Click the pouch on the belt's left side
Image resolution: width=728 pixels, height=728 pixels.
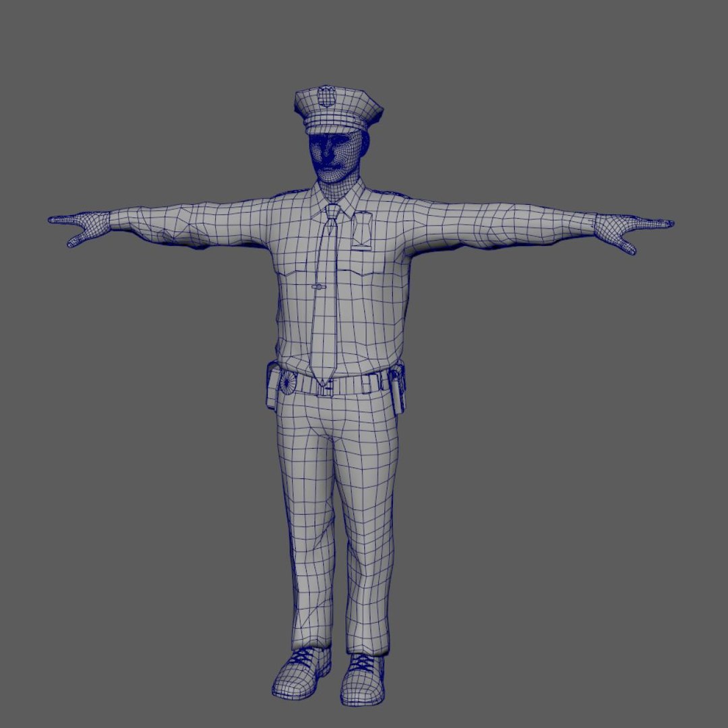pos(272,386)
